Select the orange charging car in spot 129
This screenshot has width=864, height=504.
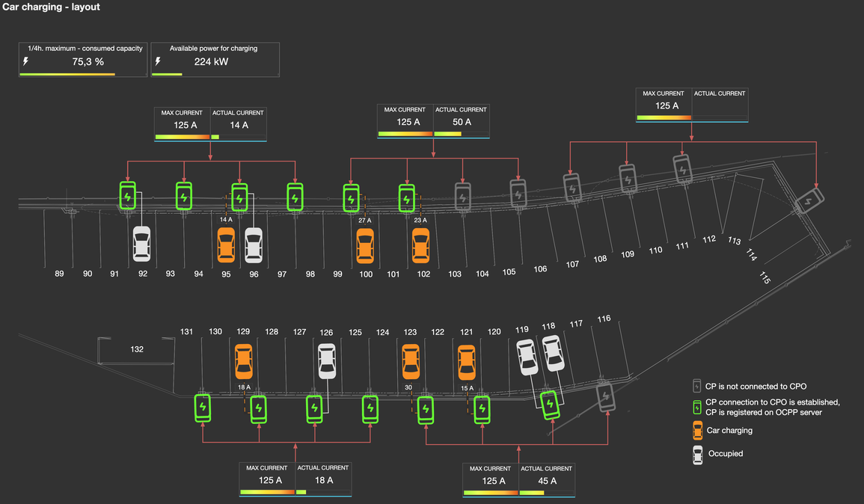click(243, 360)
